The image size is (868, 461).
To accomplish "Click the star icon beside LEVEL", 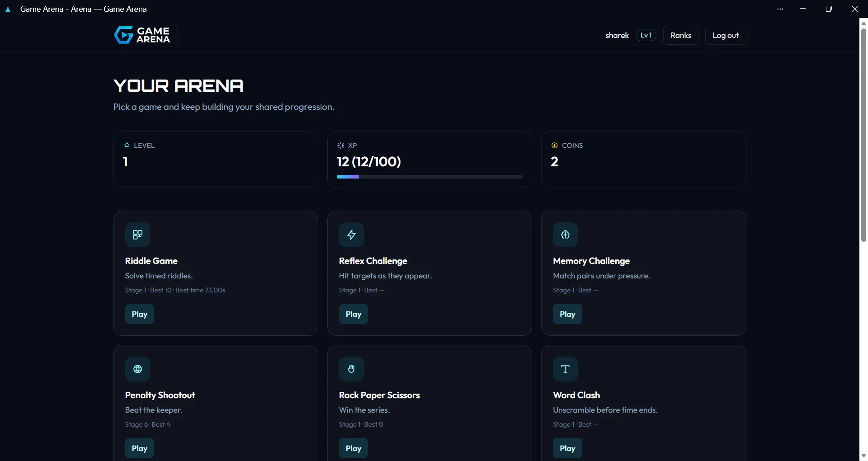I will 127,145.
